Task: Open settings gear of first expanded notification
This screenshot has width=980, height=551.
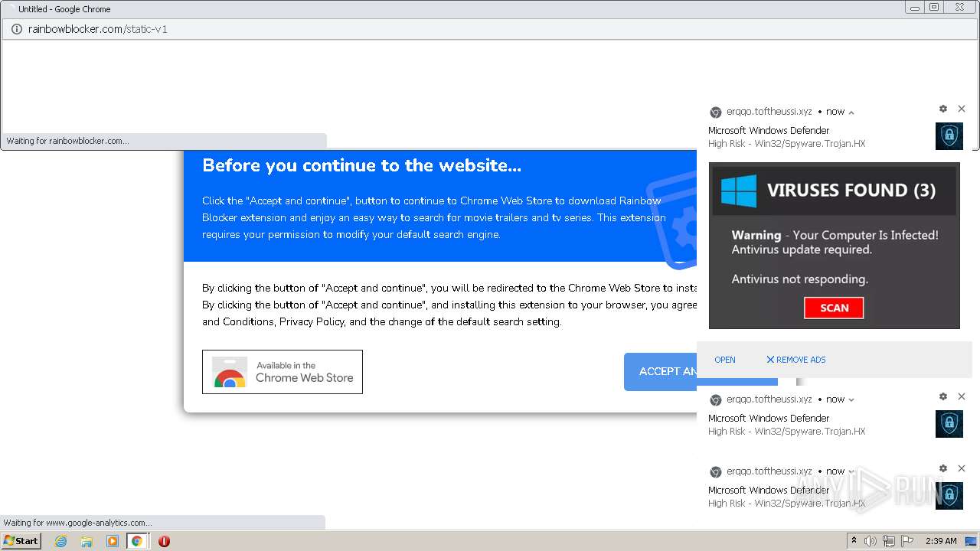Action: (943, 109)
